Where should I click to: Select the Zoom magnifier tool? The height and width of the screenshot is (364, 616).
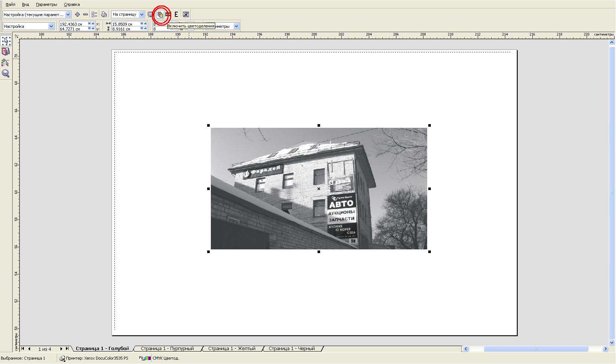6,74
